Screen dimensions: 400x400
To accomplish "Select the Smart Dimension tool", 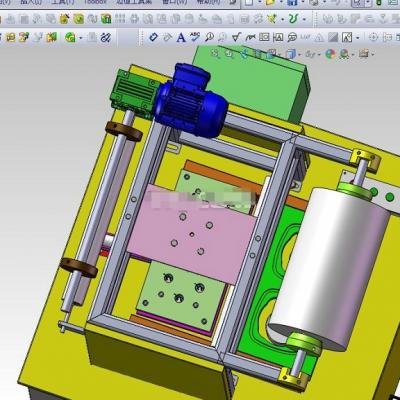I will click(x=153, y=37).
